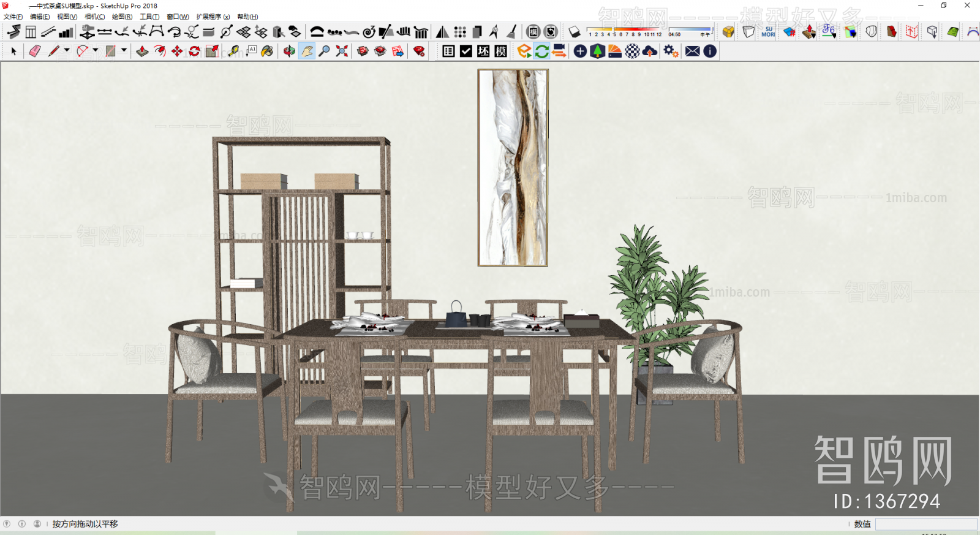Click the 模 square toolbar button

[501, 51]
